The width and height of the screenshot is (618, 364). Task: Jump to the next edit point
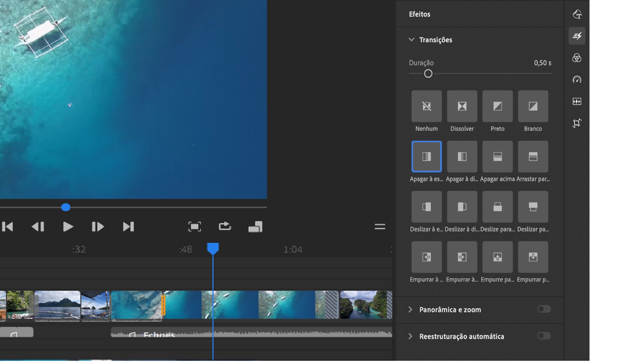(x=128, y=227)
